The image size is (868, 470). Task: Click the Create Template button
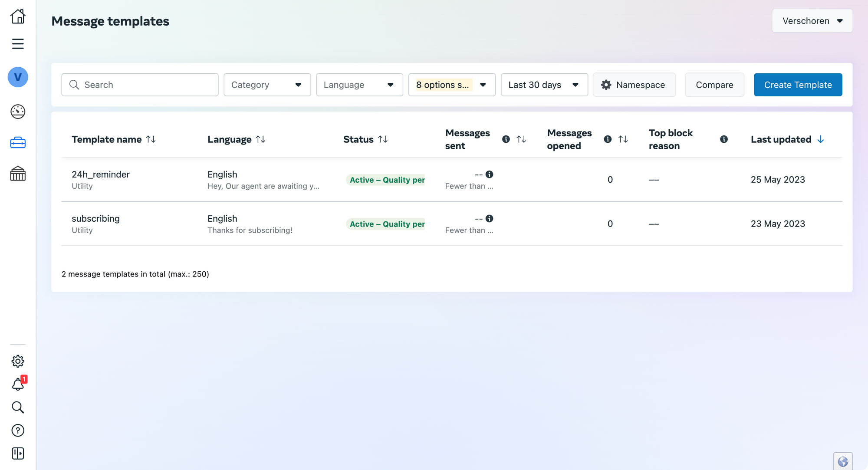pos(798,85)
